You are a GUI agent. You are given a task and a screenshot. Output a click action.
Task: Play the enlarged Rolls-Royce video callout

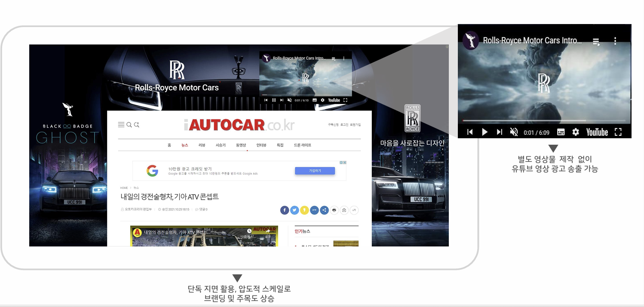coord(485,132)
